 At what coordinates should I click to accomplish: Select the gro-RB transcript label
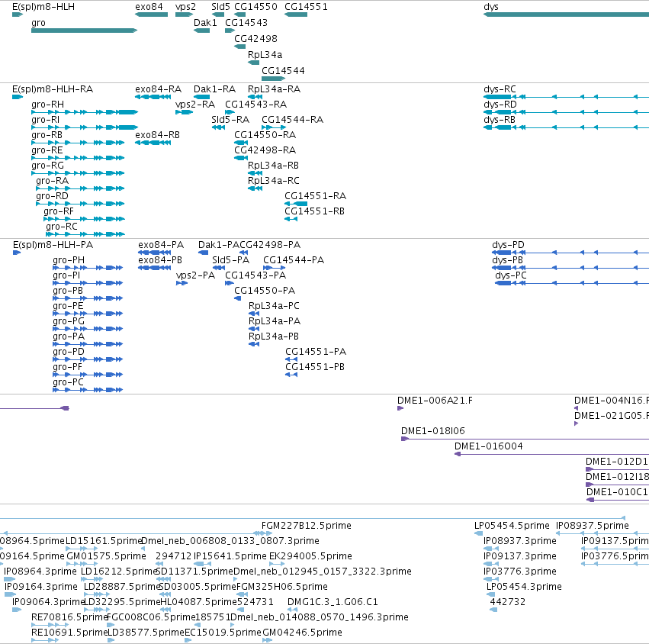coord(47,135)
